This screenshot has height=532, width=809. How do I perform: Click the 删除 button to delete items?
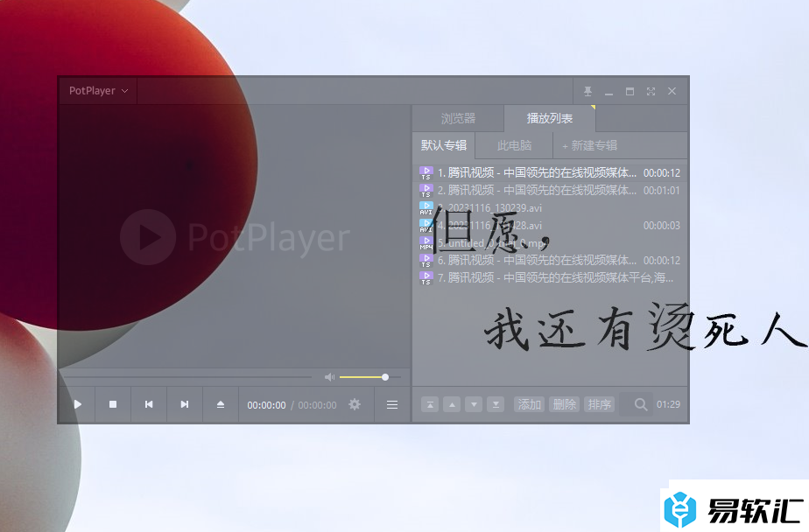point(565,404)
